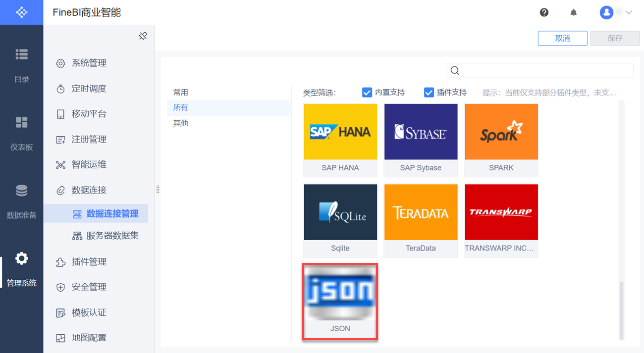Screen dimensions: 644x353
Task: Click the user avatar icon
Action: point(606,12)
